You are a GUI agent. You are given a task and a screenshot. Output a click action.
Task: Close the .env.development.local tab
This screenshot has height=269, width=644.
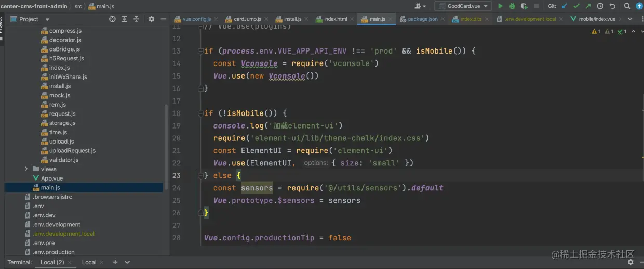tap(561, 19)
